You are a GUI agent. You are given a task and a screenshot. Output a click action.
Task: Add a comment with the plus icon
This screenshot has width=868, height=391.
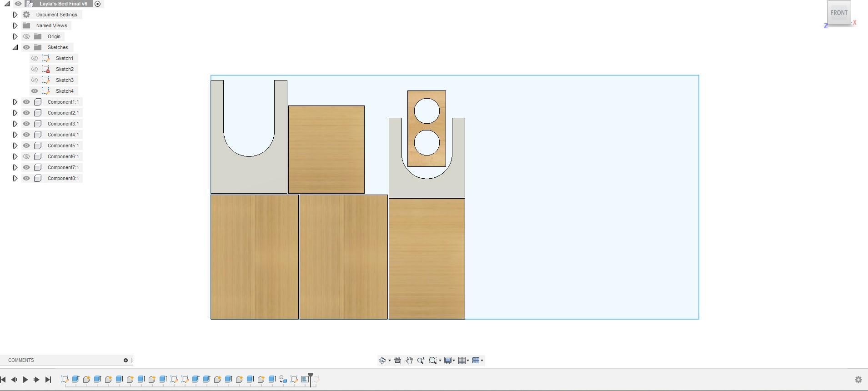[x=125, y=361]
